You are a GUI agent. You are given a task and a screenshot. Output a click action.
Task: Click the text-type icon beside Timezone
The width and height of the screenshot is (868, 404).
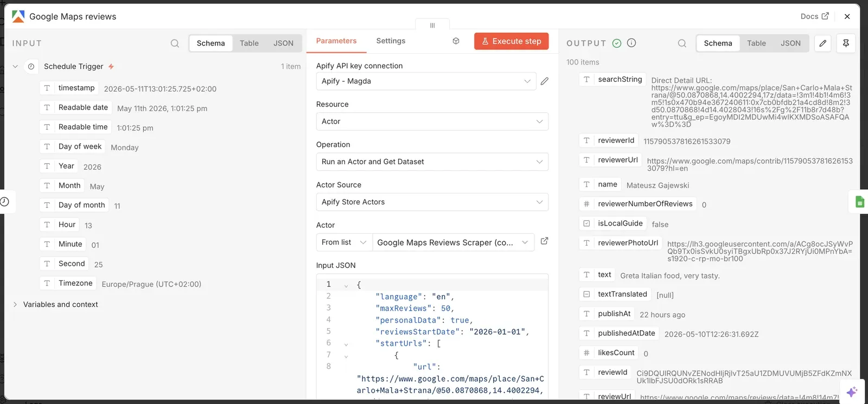click(x=47, y=283)
